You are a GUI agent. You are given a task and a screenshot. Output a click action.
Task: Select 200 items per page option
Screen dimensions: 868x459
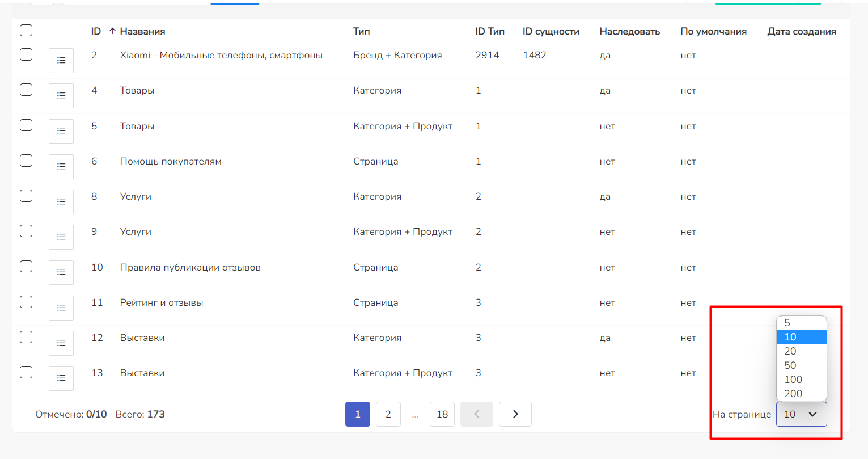[793, 394]
